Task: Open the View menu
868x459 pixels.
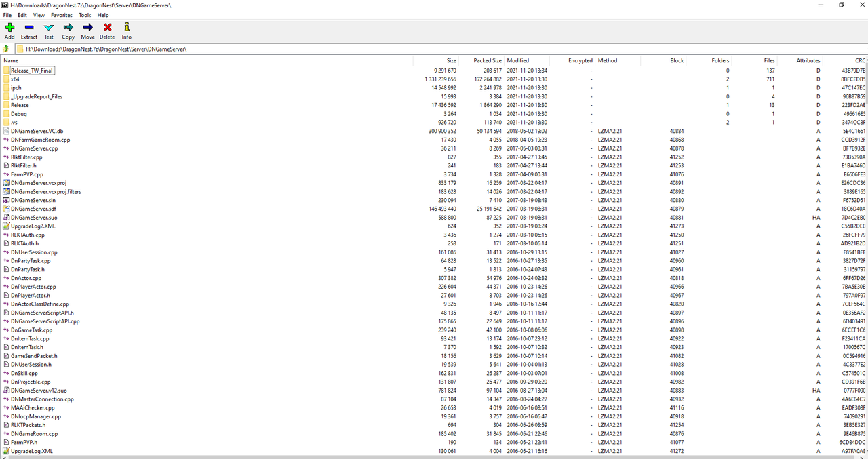Action: (39, 15)
